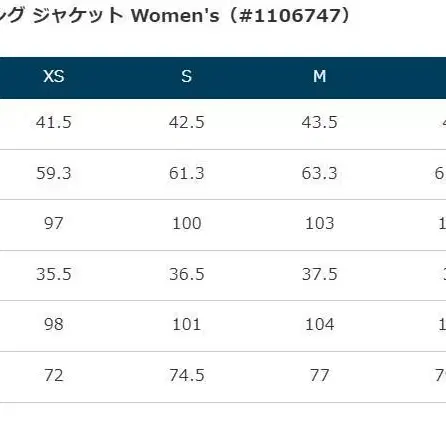Click the 35.5 value under XS
Image resolution: width=446 pixels, height=446 pixels.
[54, 274]
